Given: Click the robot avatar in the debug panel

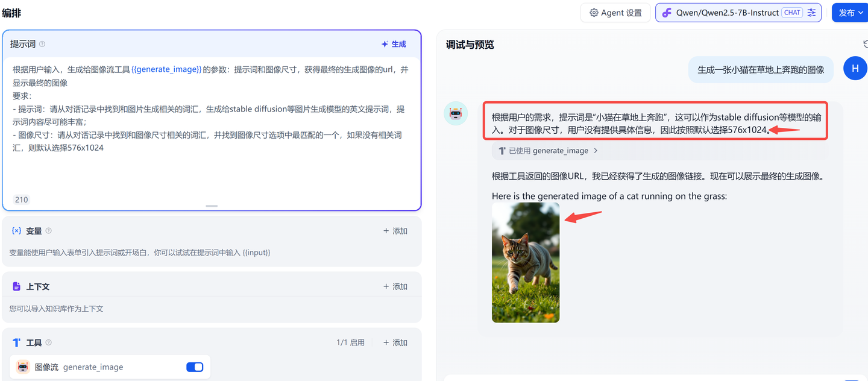Looking at the screenshot, I should point(456,113).
